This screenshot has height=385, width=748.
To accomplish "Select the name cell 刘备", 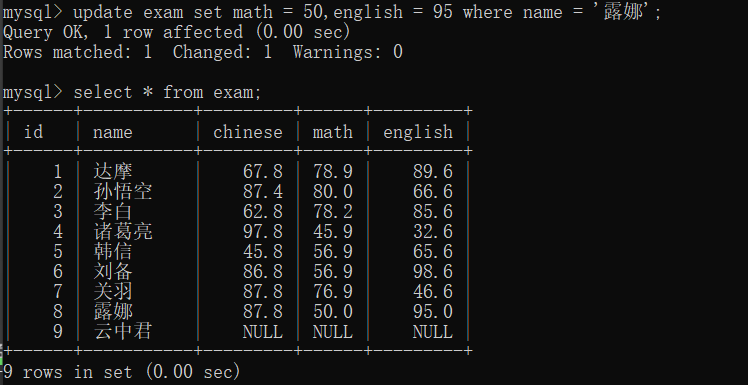I will tap(113, 271).
